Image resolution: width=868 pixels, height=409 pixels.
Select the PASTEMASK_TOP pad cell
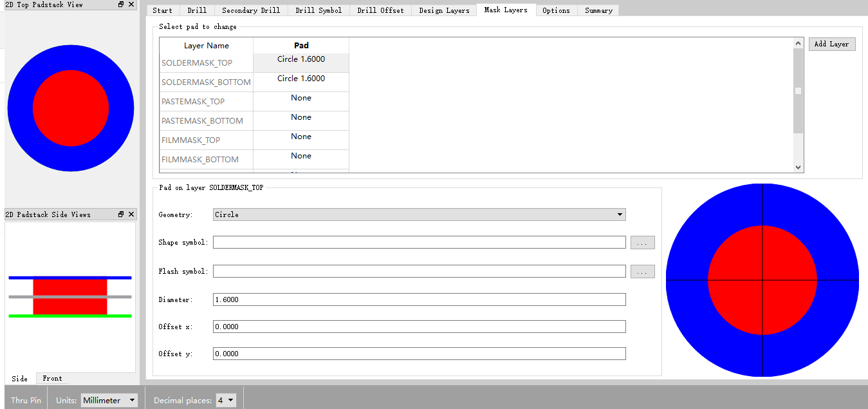click(x=301, y=102)
